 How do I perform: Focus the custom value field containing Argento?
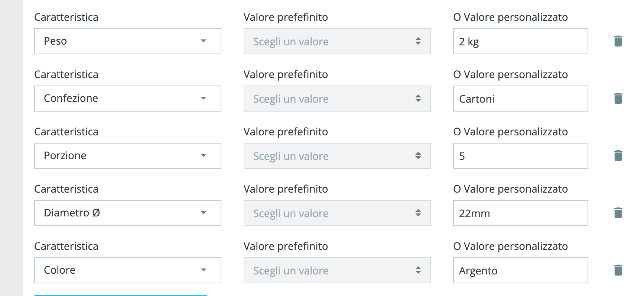pyautogui.click(x=520, y=270)
